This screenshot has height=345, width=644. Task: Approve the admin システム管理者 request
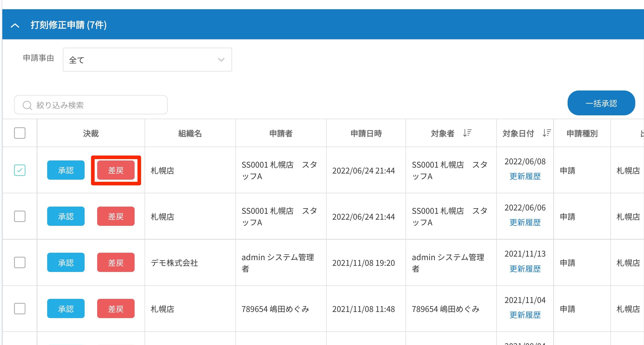[66, 262]
